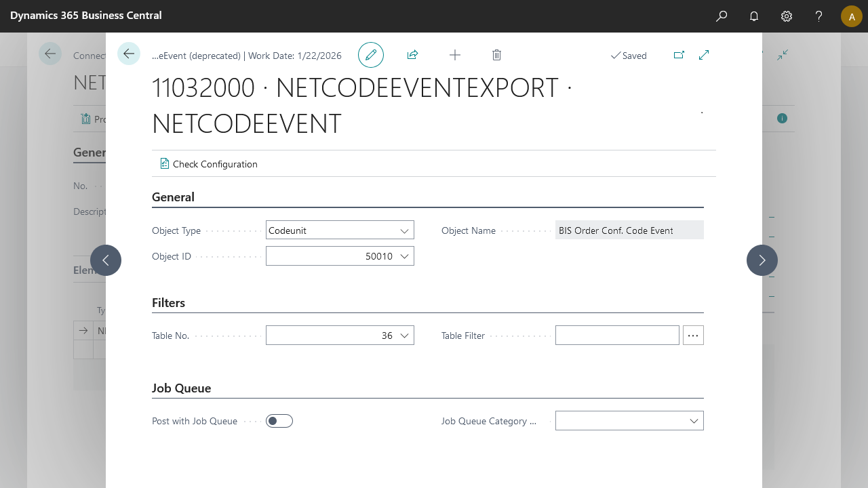The image size is (868, 488).
Task: Click the breadcrumb with Work Date text
Action: coord(247,56)
